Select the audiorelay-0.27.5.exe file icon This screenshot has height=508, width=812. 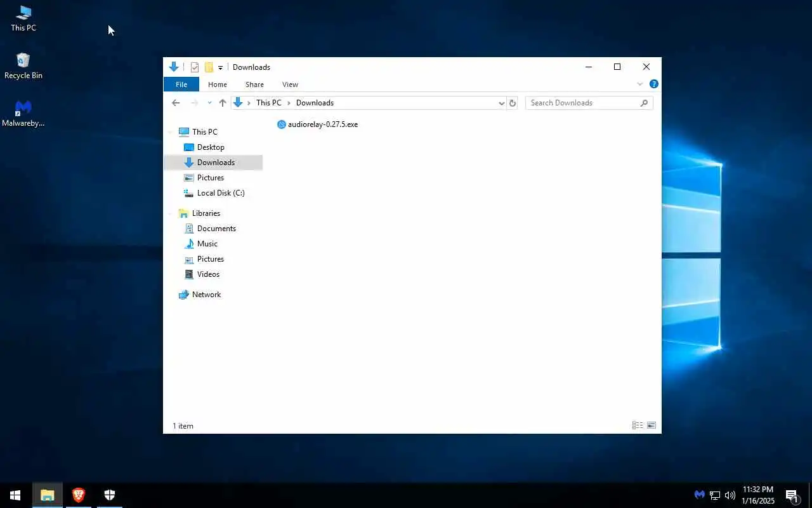click(x=282, y=124)
